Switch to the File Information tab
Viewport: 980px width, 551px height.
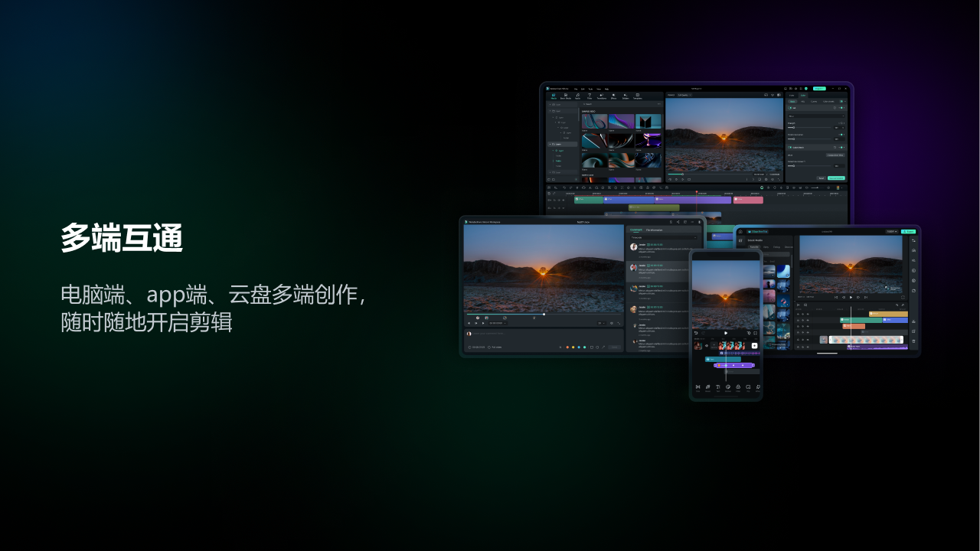pyautogui.click(x=655, y=230)
